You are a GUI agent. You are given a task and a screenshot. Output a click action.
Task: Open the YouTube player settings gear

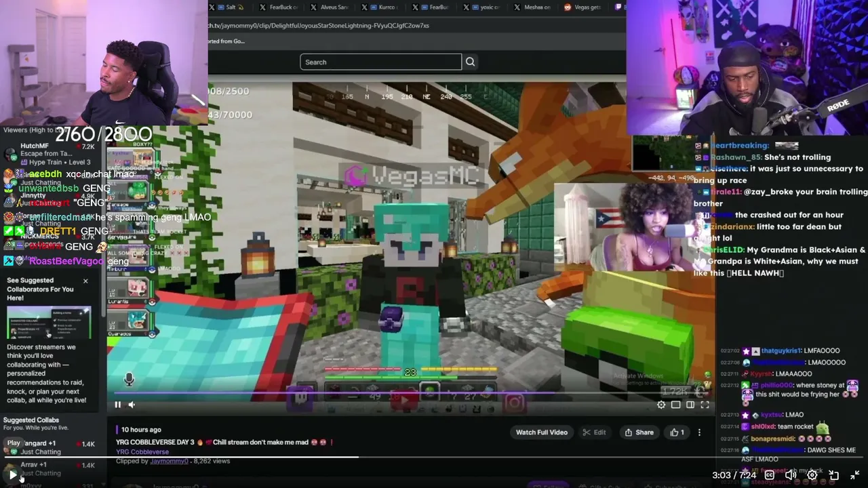click(812, 475)
